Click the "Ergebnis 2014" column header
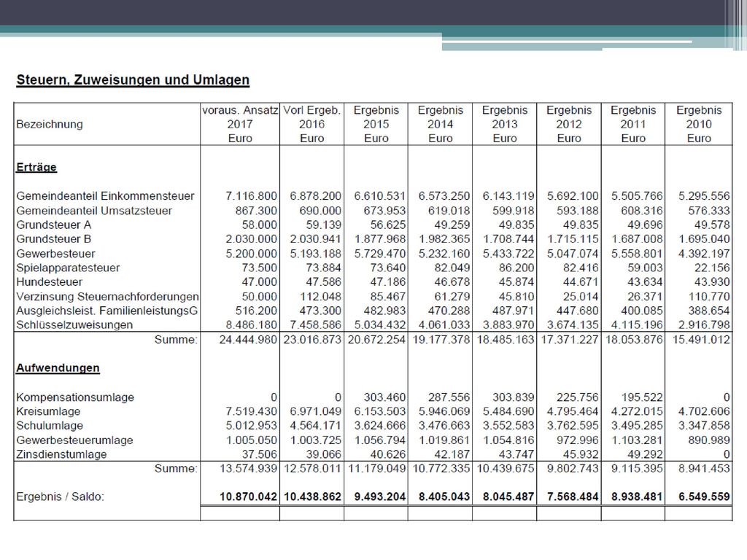Image resolution: width=747 pixels, height=560 pixels. (440, 124)
